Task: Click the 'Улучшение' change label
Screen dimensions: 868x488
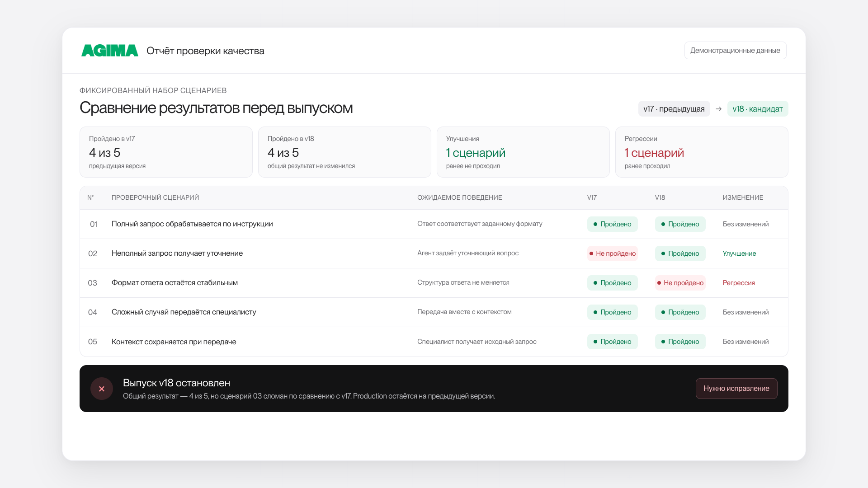Action: point(739,253)
